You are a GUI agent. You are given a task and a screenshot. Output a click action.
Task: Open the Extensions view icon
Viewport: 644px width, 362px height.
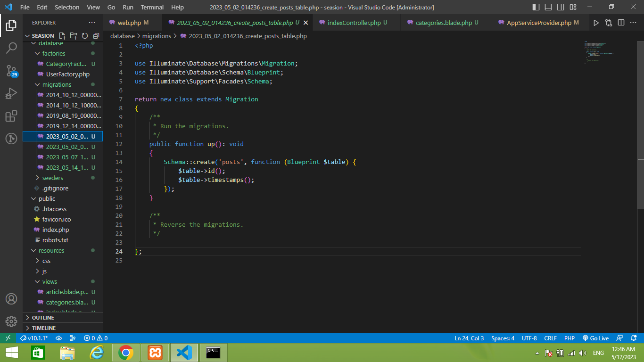click(x=11, y=116)
